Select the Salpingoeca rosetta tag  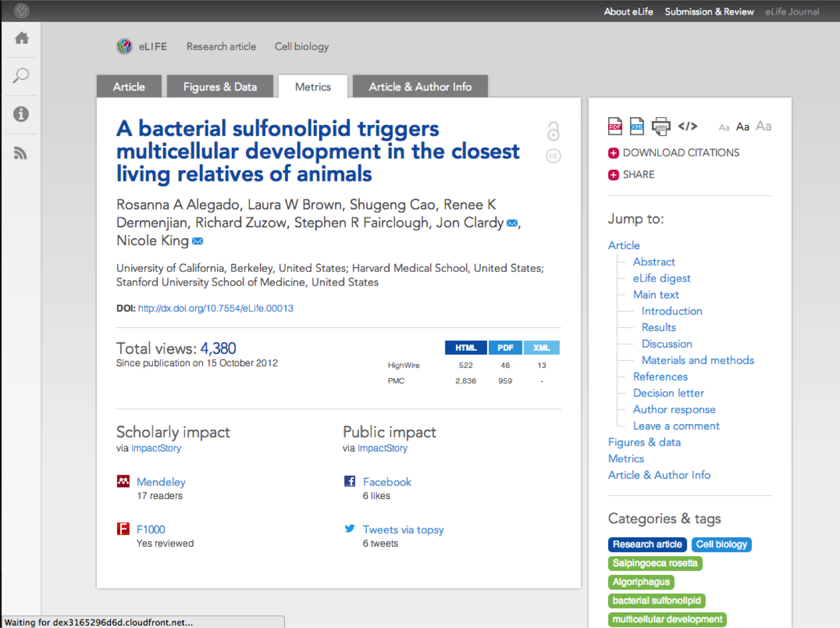tap(655, 563)
